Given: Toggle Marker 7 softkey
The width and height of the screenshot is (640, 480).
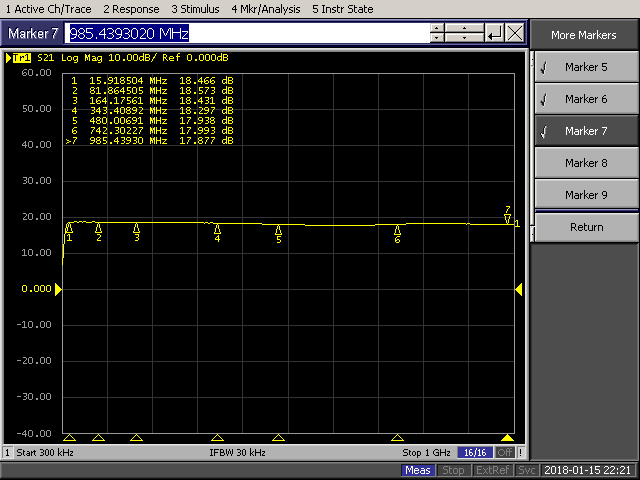Looking at the screenshot, I should tap(586, 131).
